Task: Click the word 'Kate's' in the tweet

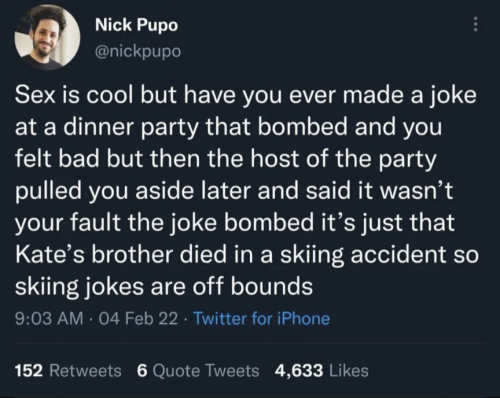Action: (50, 254)
